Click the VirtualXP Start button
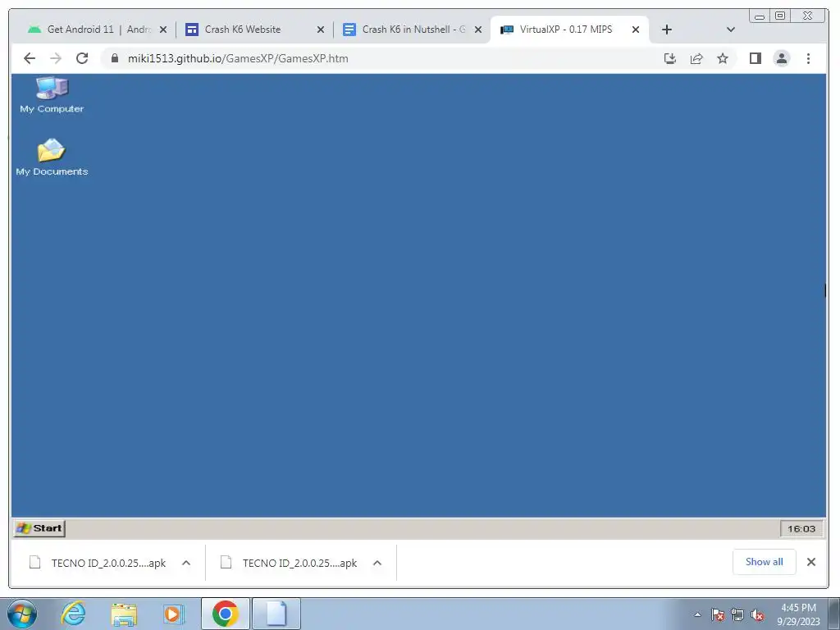Screen dimensions: 840x630 coord(39,528)
